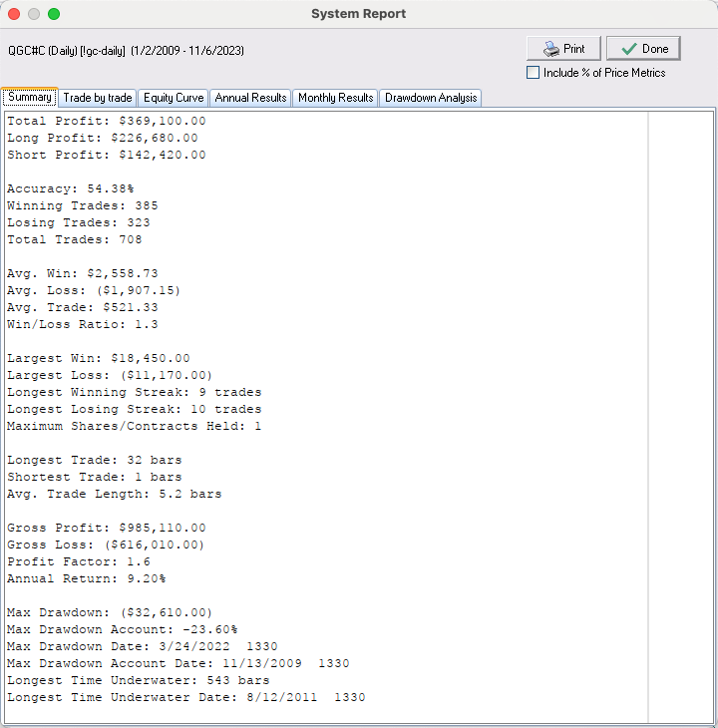Screen dimensions: 718x728
Task: Select the Summary tab
Action: click(30, 97)
